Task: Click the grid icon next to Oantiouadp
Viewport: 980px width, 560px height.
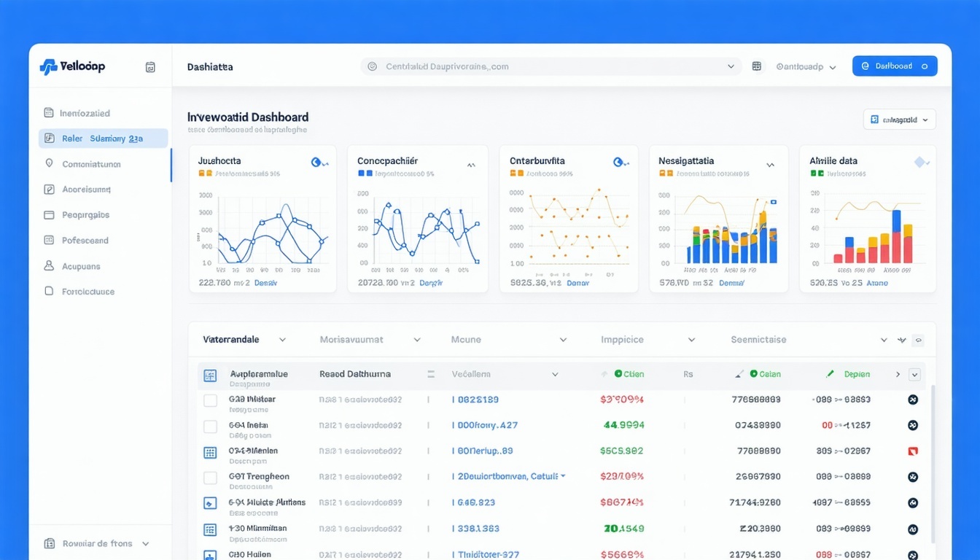Action: [x=757, y=66]
